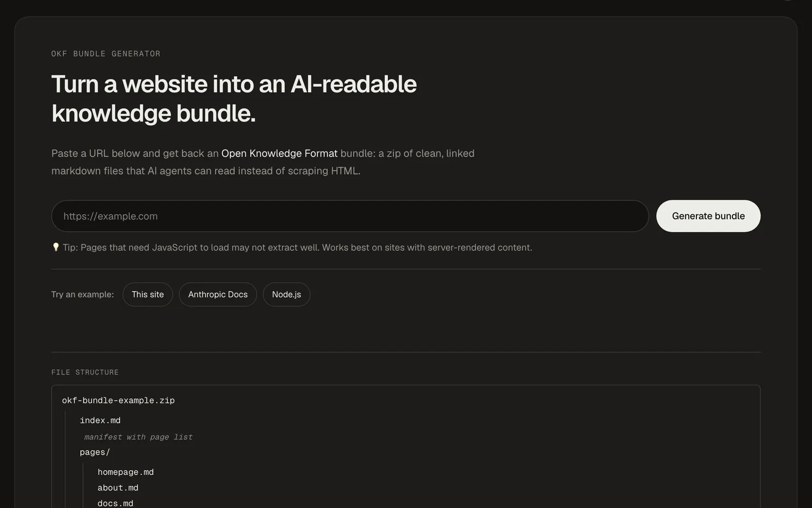This screenshot has width=812, height=508.
Task: Select about.md in the file tree
Action: pos(118,488)
